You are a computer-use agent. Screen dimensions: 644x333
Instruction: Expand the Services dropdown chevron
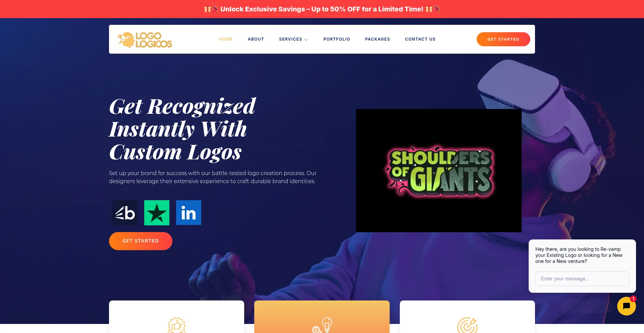pos(306,40)
